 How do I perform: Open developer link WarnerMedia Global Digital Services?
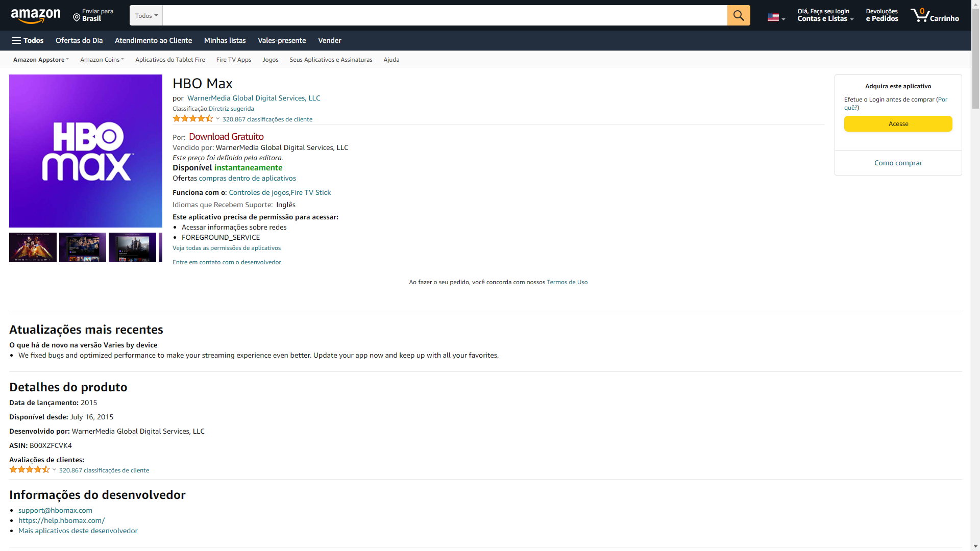coord(254,98)
